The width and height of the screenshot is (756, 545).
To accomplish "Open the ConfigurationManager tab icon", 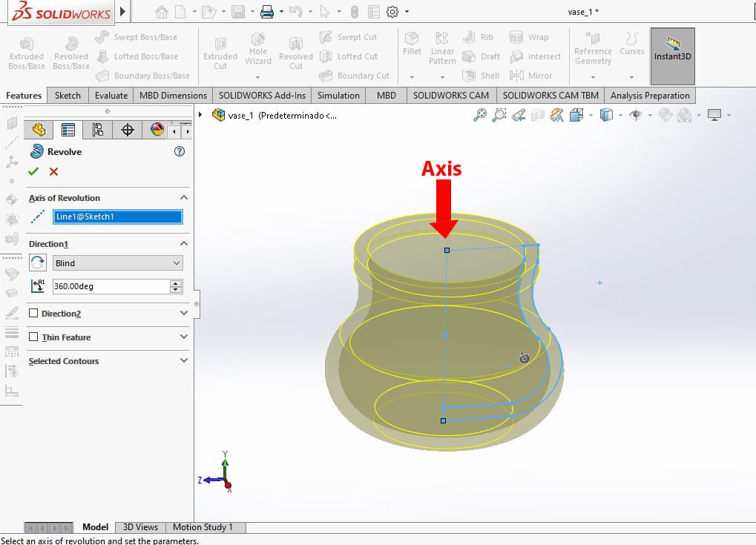I will [97, 130].
